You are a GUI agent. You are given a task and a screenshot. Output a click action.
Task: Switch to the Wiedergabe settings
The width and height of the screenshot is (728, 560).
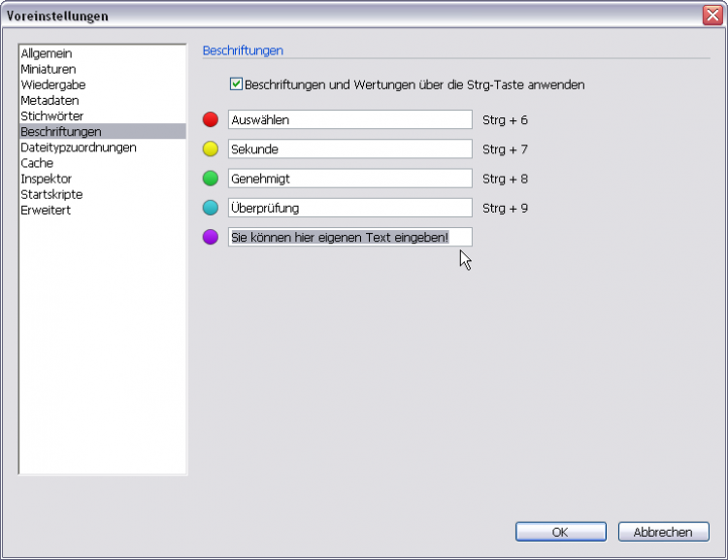click(53, 84)
